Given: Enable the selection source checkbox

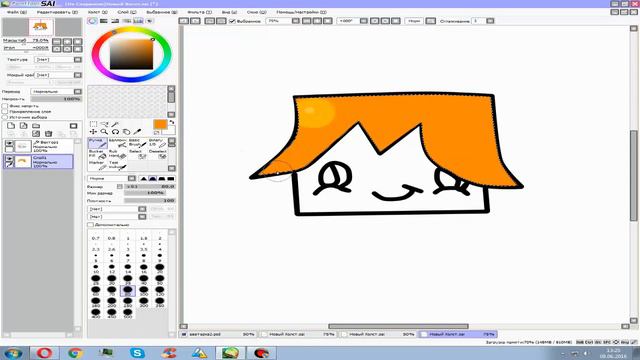Looking at the screenshot, I should click(5, 117).
